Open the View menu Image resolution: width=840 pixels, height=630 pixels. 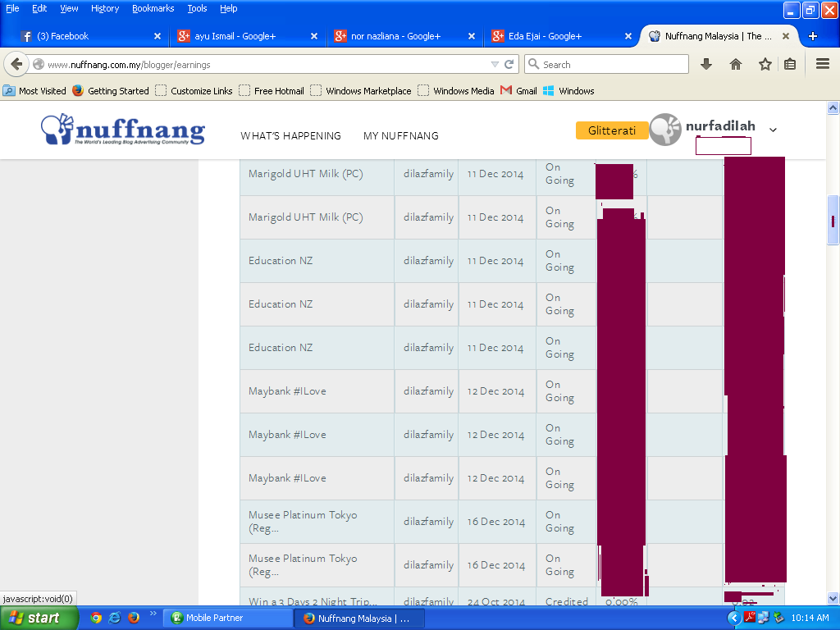[69, 8]
